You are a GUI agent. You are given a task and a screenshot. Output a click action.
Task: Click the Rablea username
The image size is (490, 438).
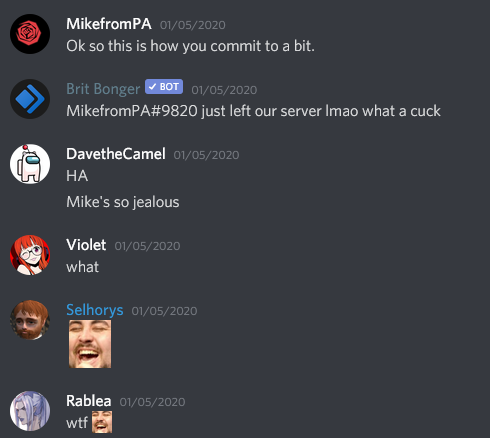pyautogui.click(x=89, y=401)
